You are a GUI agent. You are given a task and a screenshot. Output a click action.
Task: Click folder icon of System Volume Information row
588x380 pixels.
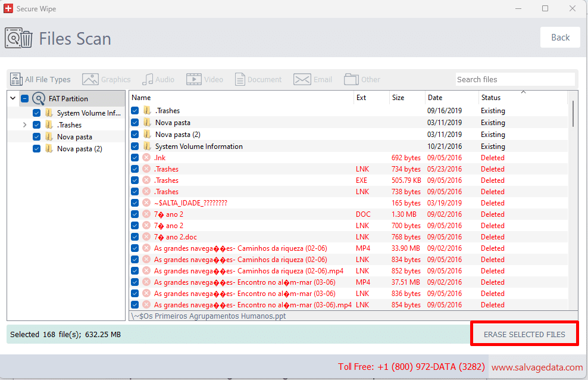[x=147, y=147]
